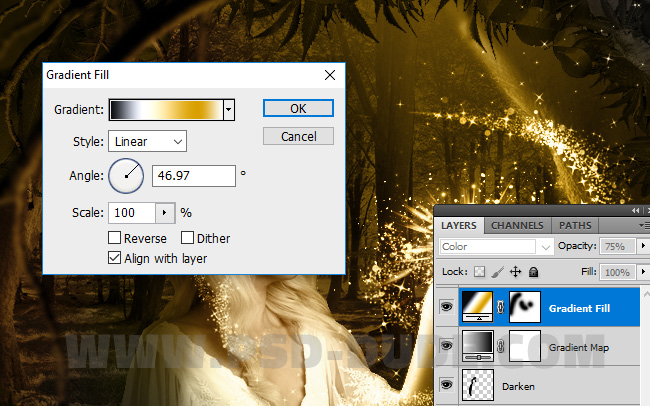Enable the Reverse checkbox
Image resolution: width=650 pixels, height=406 pixels.
[x=115, y=238]
